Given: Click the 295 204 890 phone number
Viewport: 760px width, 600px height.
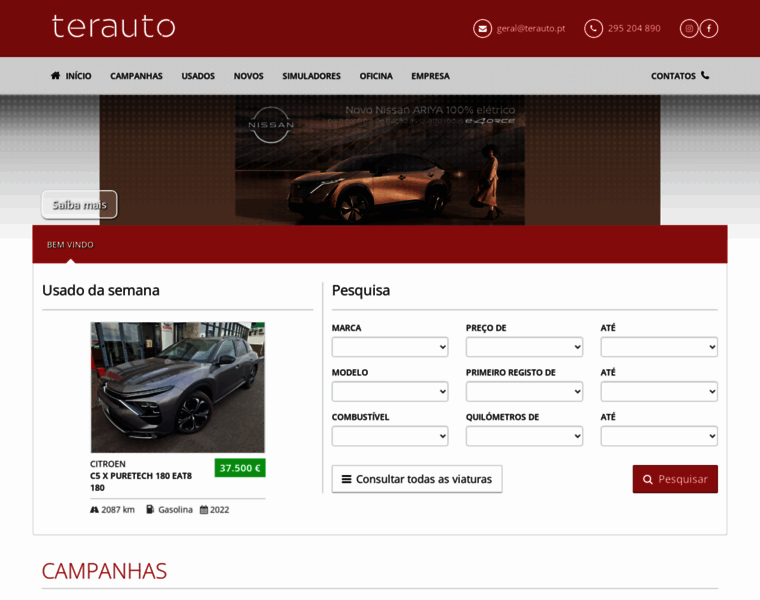Looking at the screenshot, I should coord(634,29).
